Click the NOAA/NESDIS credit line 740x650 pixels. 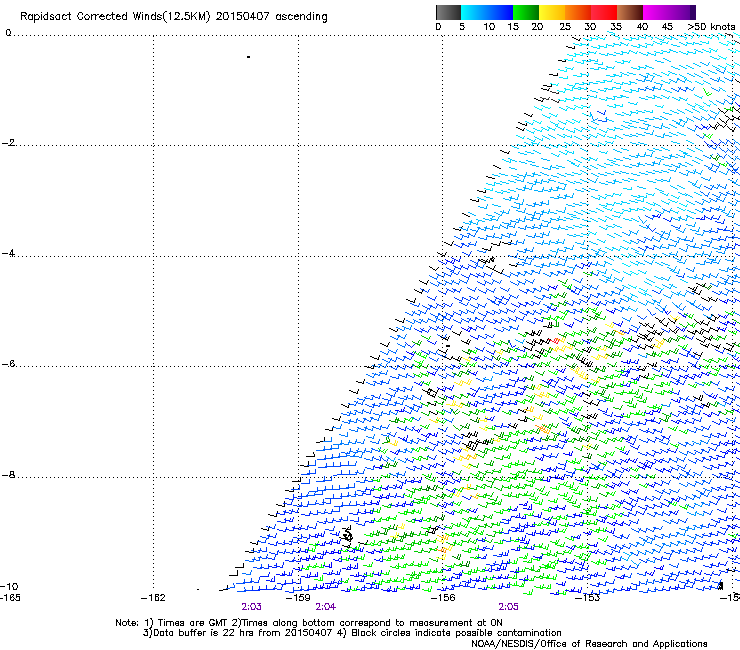click(589, 644)
